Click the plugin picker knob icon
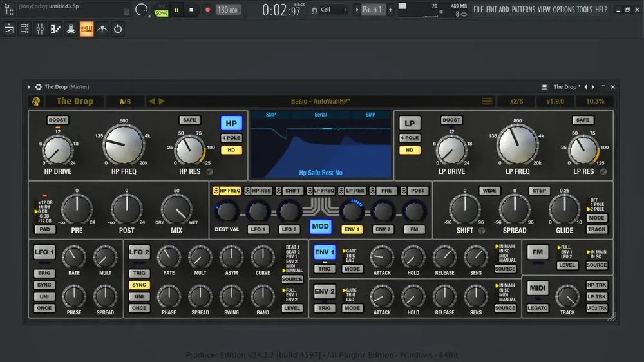 click(71, 29)
